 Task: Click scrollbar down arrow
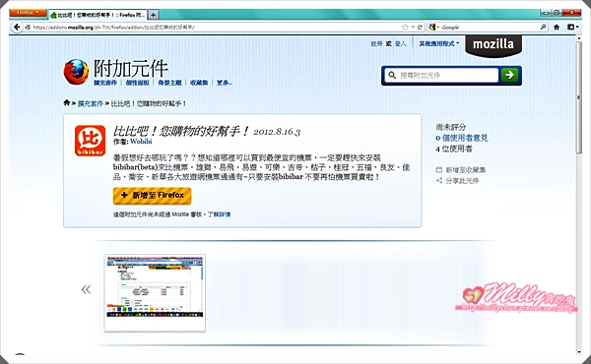pyautogui.click(x=579, y=352)
